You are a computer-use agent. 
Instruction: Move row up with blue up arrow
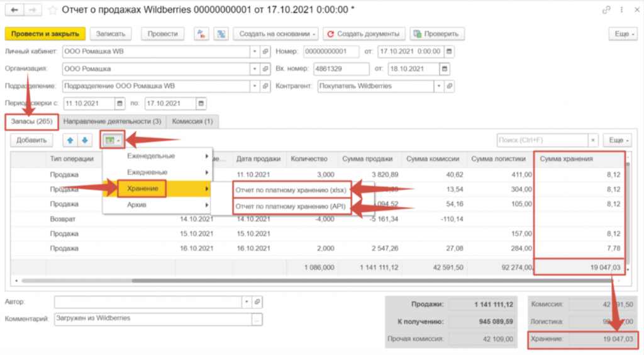[x=70, y=140]
